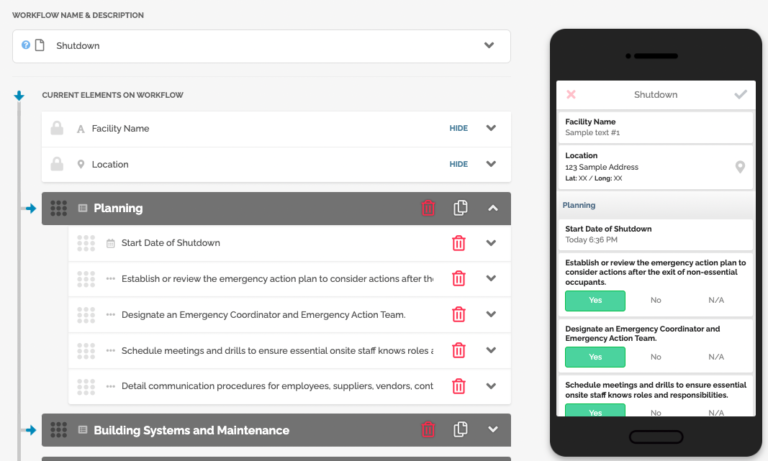
Task: Expand the Facility Name element options
Action: click(x=491, y=128)
